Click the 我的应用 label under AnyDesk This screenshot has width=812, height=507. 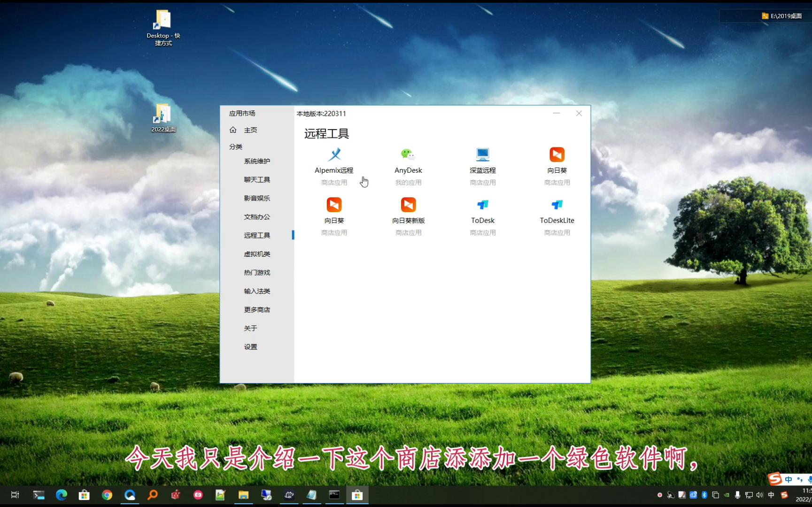[408, 183]
